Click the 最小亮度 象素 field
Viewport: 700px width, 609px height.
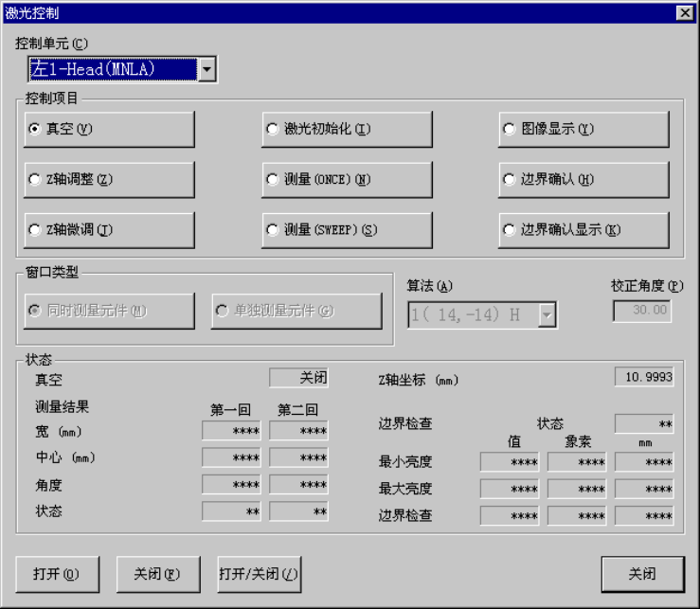577,462
